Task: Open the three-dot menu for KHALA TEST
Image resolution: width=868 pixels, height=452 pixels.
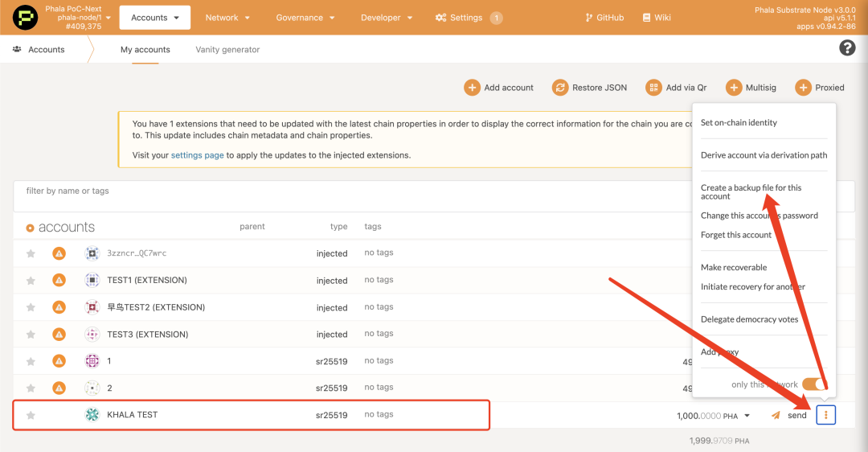Action: click(x=826, y=415)
